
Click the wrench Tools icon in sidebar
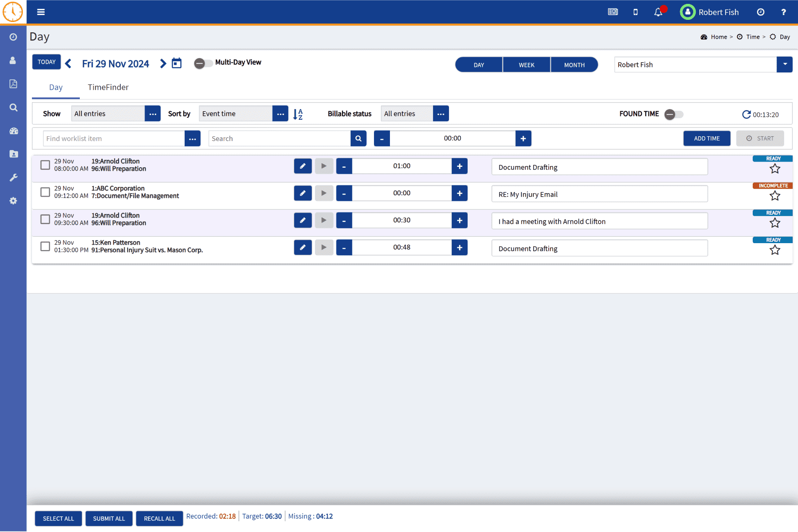click(x=13, y=177)
